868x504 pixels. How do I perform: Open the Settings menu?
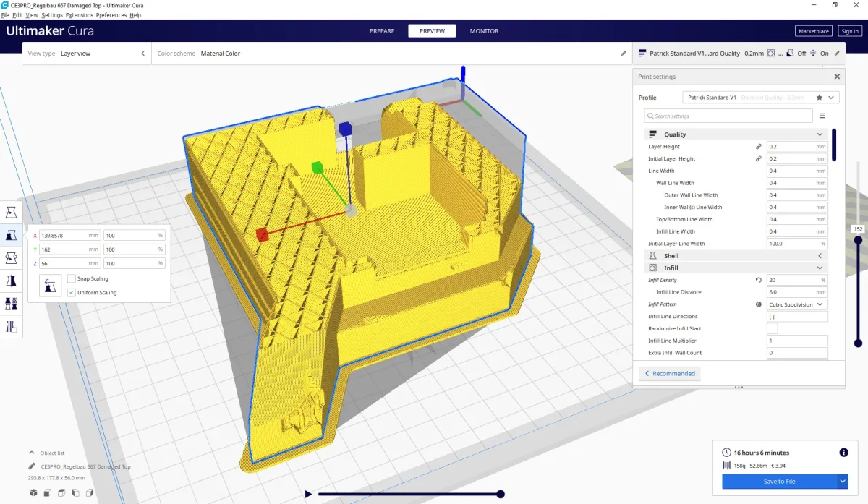click(52, 15)
